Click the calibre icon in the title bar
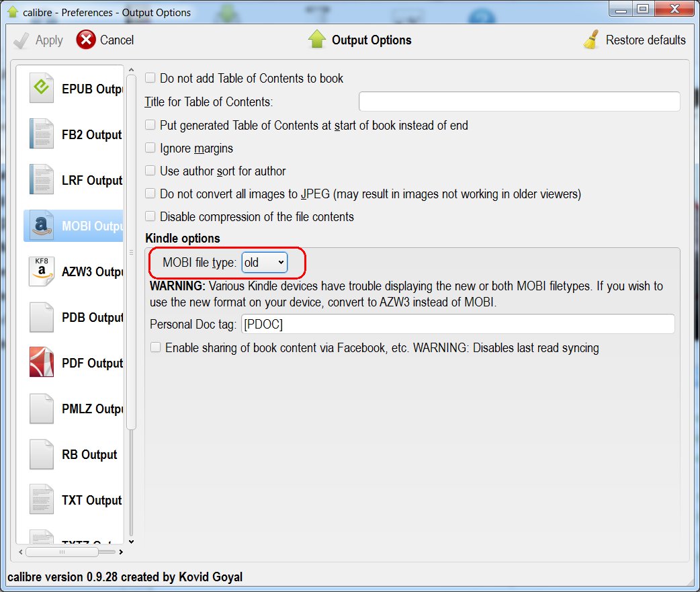The image size is (700, 592). click(13, 12)
